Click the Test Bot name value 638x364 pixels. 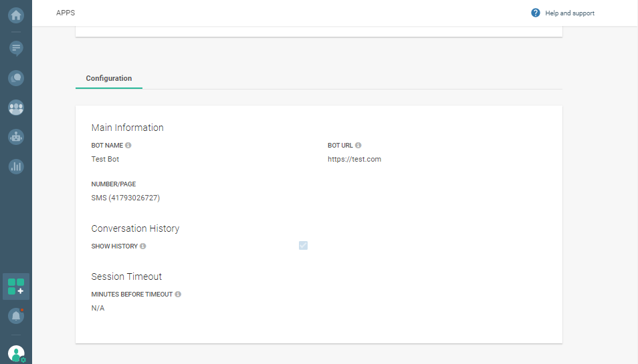tap(105, 160)
